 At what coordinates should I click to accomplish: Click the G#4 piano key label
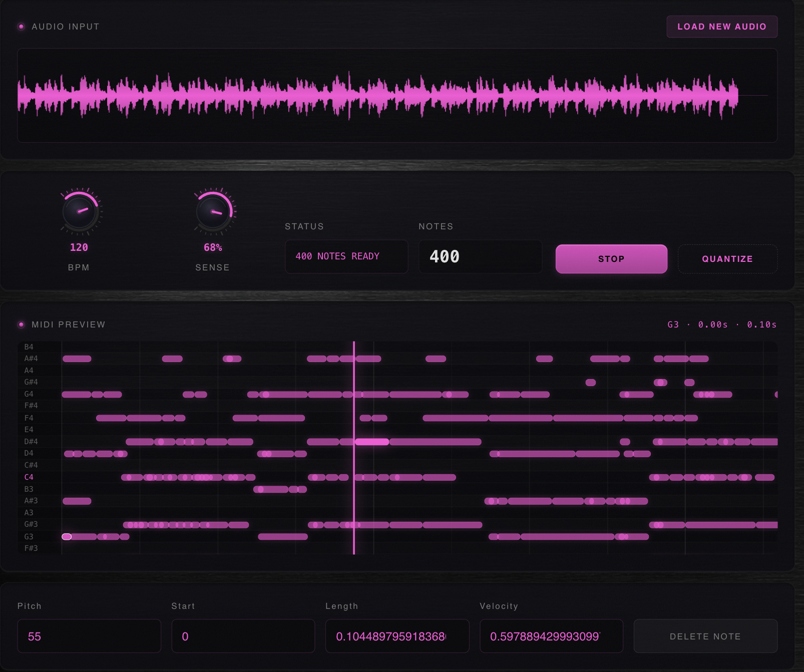(x=31, y=382)
